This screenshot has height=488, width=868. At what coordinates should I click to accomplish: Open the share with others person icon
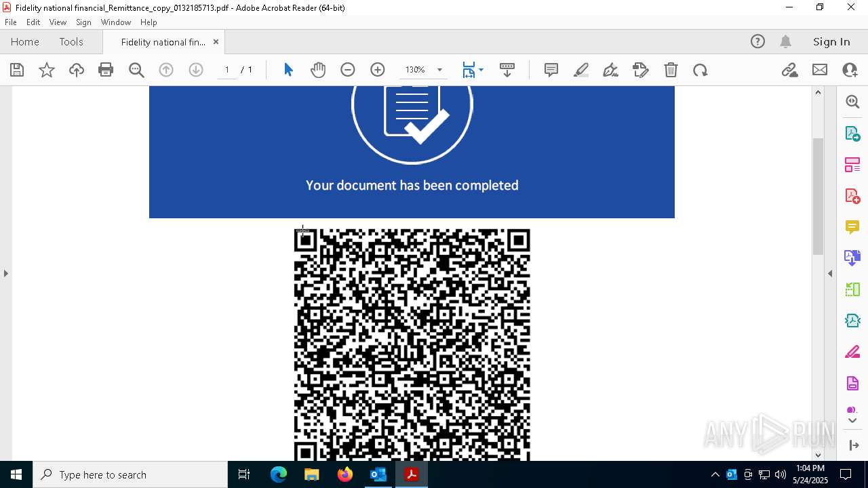[x=850, y=70]
